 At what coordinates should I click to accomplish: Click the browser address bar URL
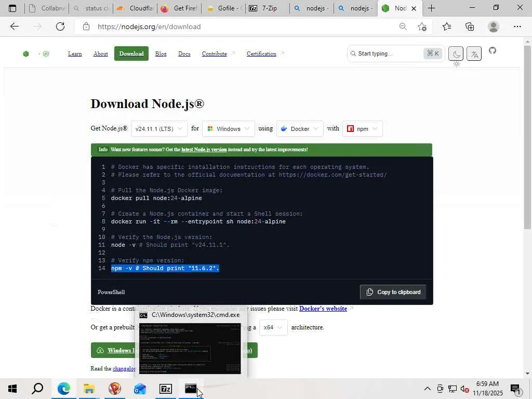pyautogui.click(x=149, y=26)
